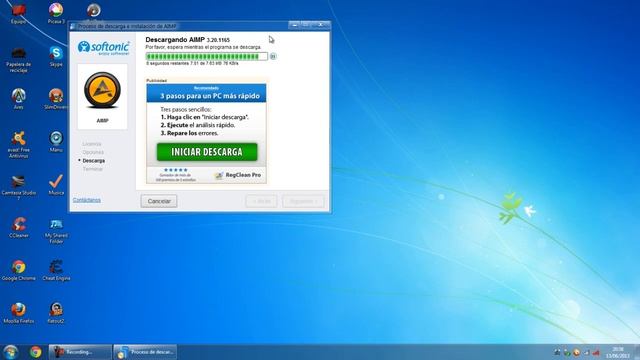Viewport: 640px width, 360px height.
Task: Open Cheat Engine desktop shortcut
Action: 56,270
